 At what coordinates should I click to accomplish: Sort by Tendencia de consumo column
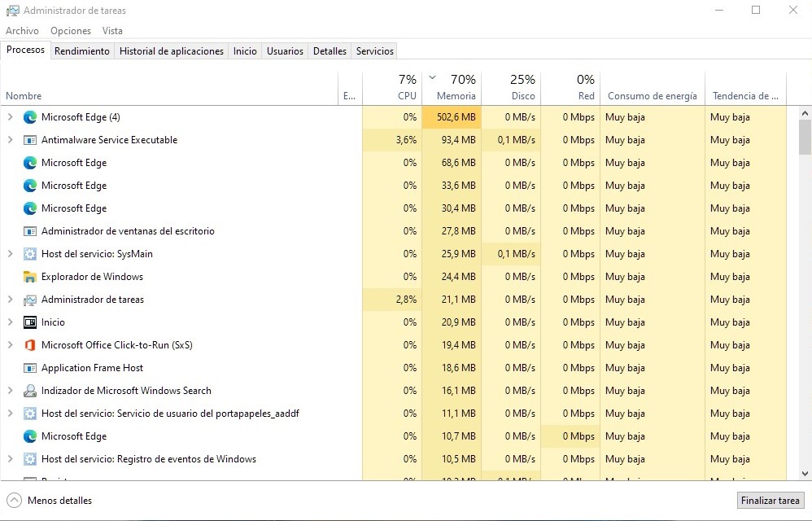tap(746, 88)
